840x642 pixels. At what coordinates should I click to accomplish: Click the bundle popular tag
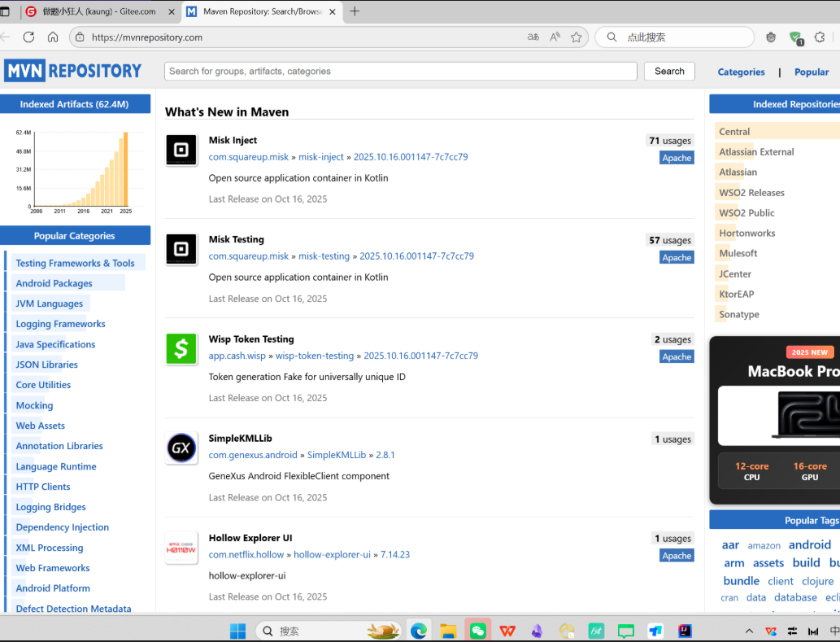click(x=741, y=581)
